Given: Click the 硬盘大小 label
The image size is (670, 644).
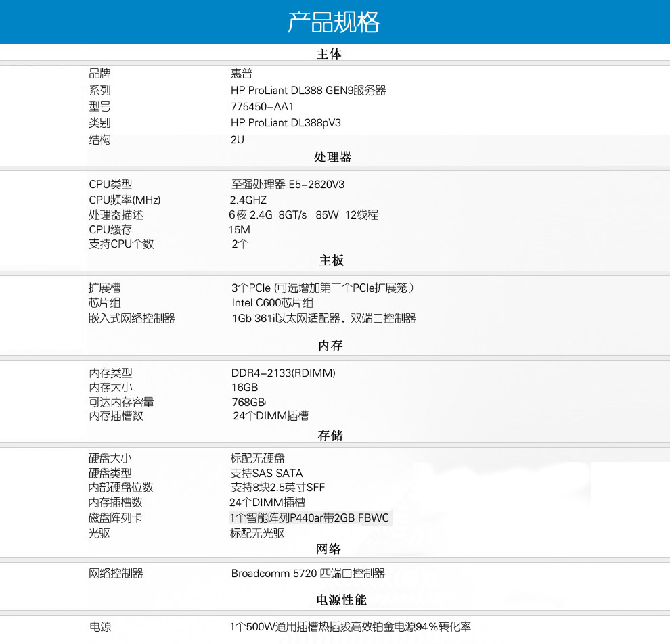Looking at the screenshot, I should coord(110,459).
